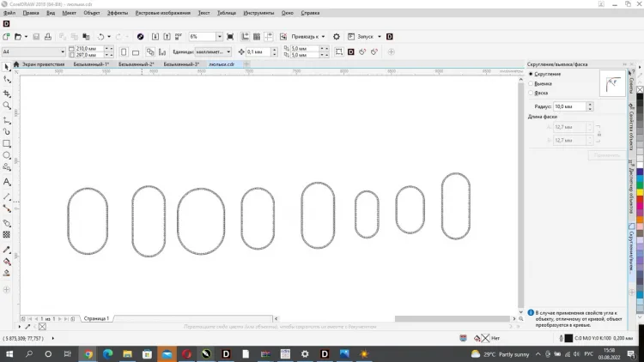Screen dimensions: 644x362
Task: Click the page width 210,0 мм field
Action: [89, 48]
